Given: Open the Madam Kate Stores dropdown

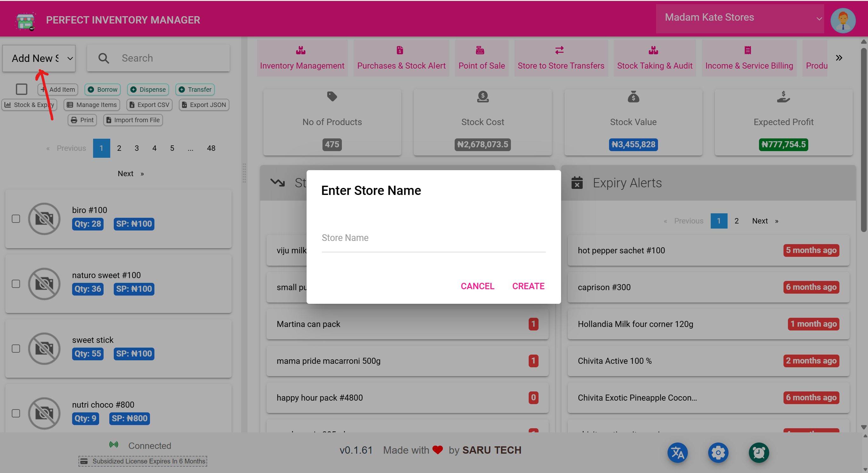Looking at the screenshot, I should pos(740,18).
